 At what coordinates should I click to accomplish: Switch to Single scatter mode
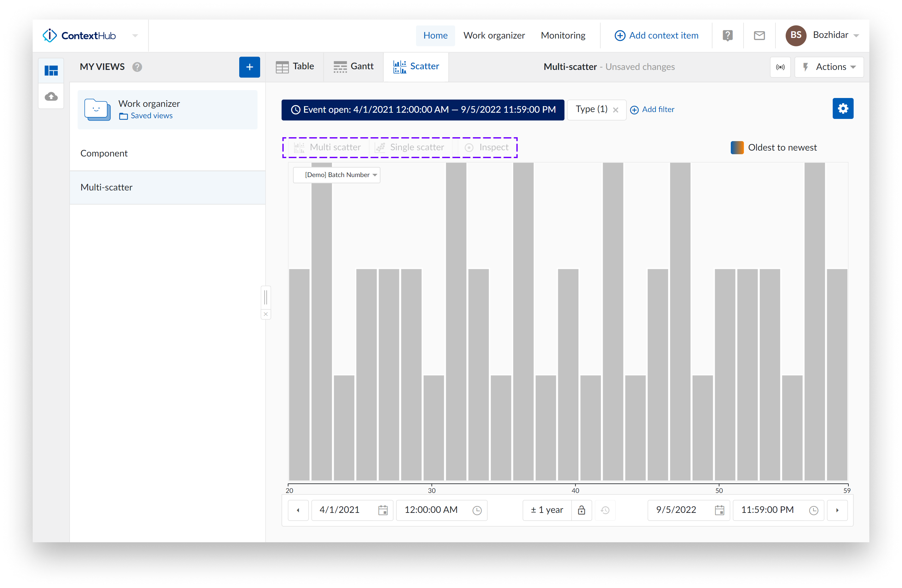pos(410,147)
